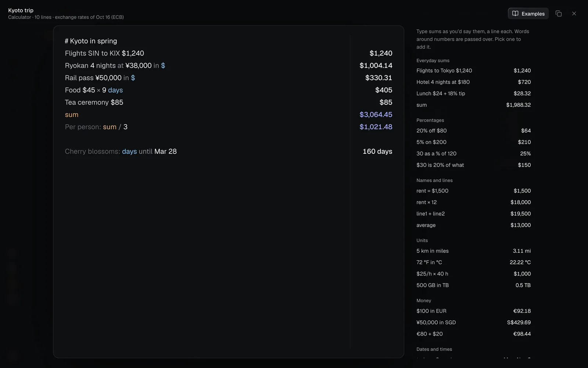
Task: Add the '$100 in EUR' example
Action: click(474, 311)
